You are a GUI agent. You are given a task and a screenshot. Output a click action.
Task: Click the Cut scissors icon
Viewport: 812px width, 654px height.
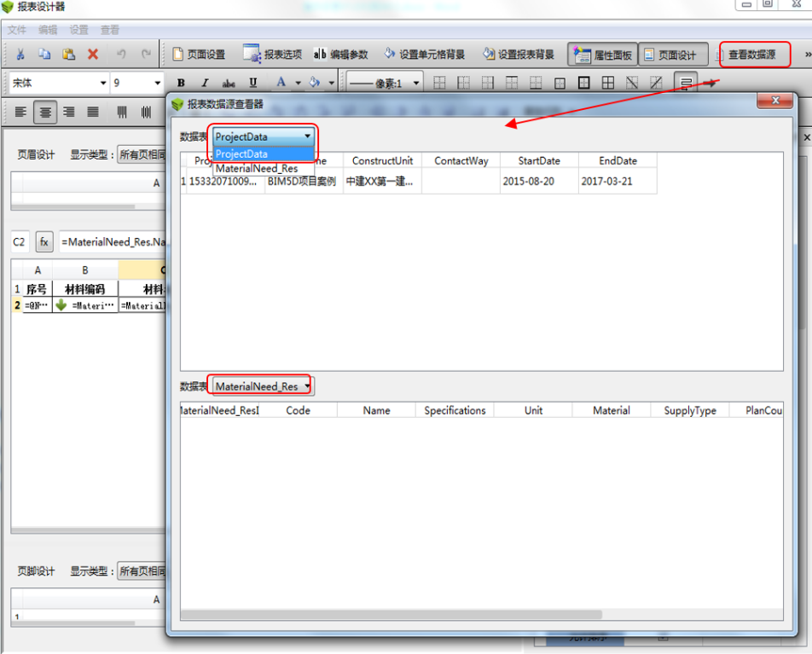20,54
